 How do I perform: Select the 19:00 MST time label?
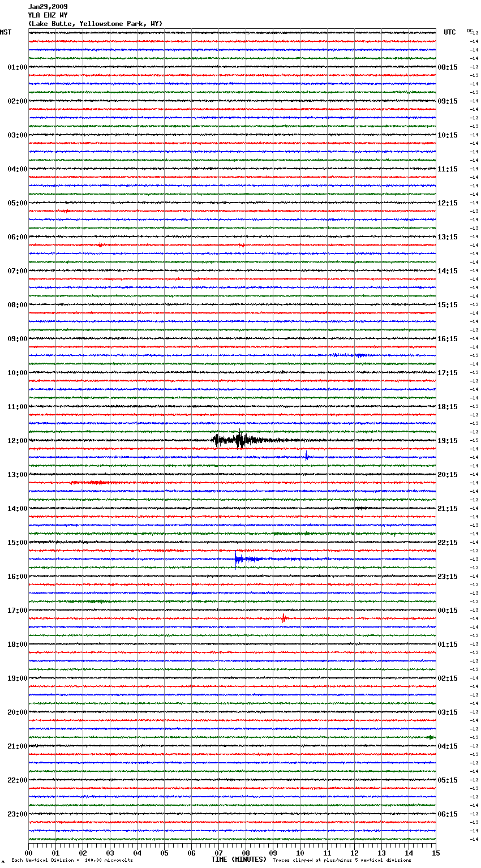[x=17, y=678]
